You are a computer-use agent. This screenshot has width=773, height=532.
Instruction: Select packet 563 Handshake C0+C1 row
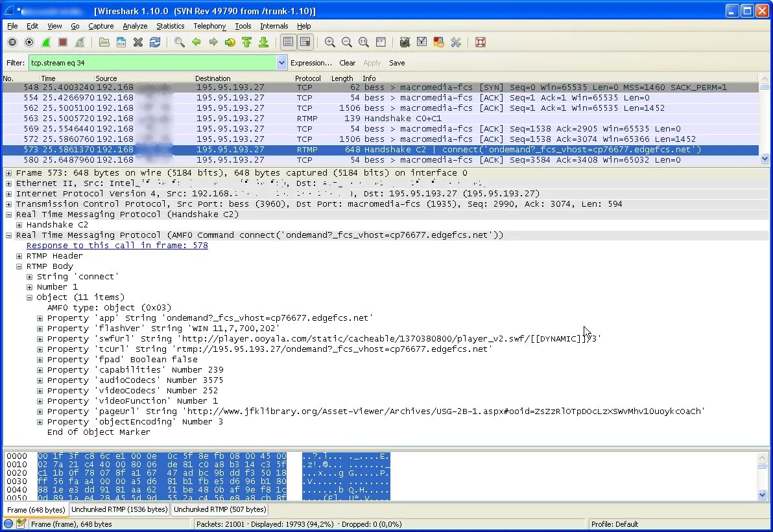(381, 118)
